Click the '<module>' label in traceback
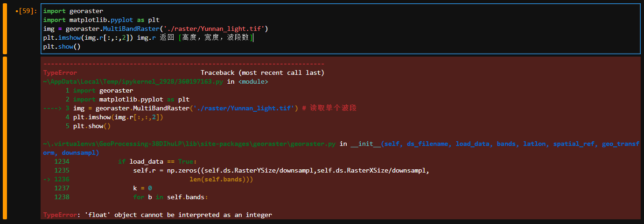The width and height of the screenshot is (644, 224). pyautogui.click(x=253, y=82)
